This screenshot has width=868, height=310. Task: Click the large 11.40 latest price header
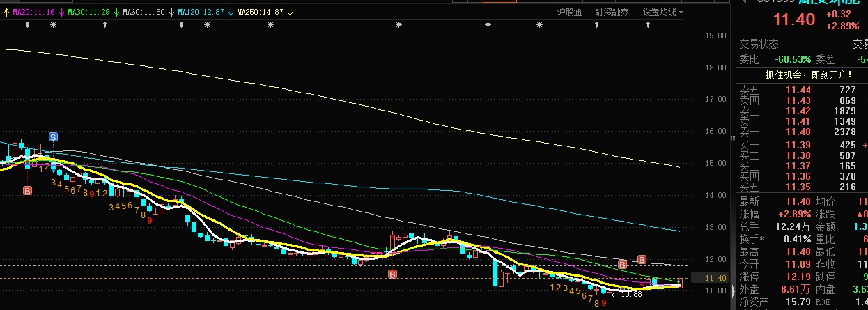point(794,20)
